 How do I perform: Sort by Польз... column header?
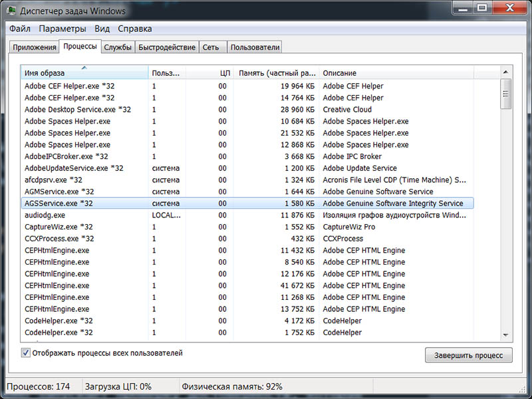pos(167,72)
